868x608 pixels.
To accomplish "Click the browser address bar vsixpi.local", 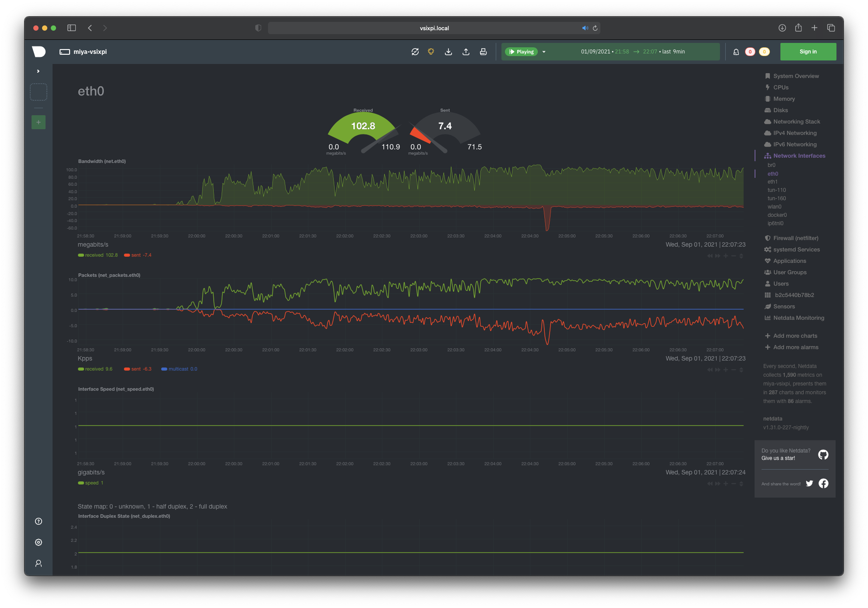I will point(434,28).
